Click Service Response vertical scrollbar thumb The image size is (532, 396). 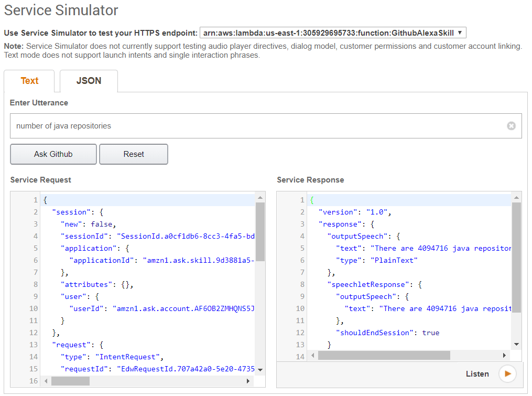[516, 257]
